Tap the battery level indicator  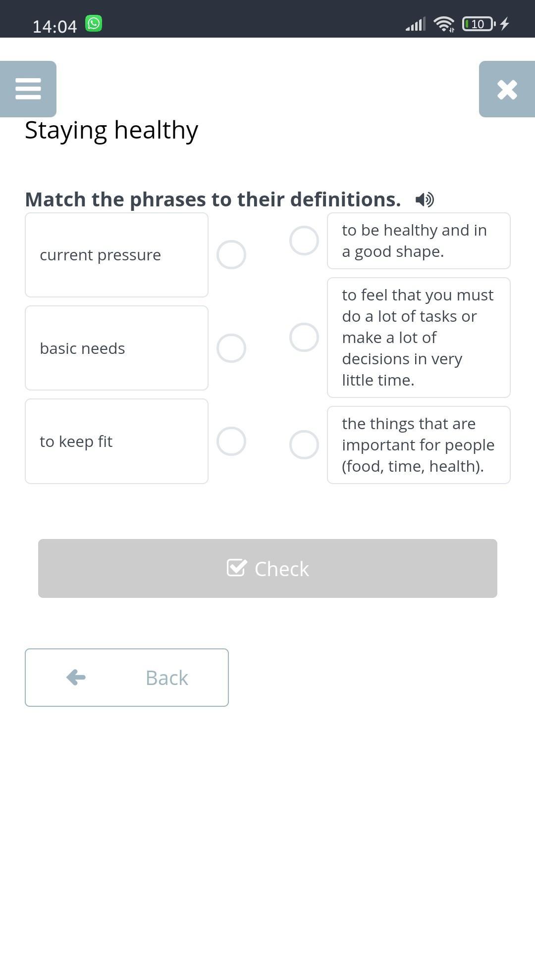(478, 24)
